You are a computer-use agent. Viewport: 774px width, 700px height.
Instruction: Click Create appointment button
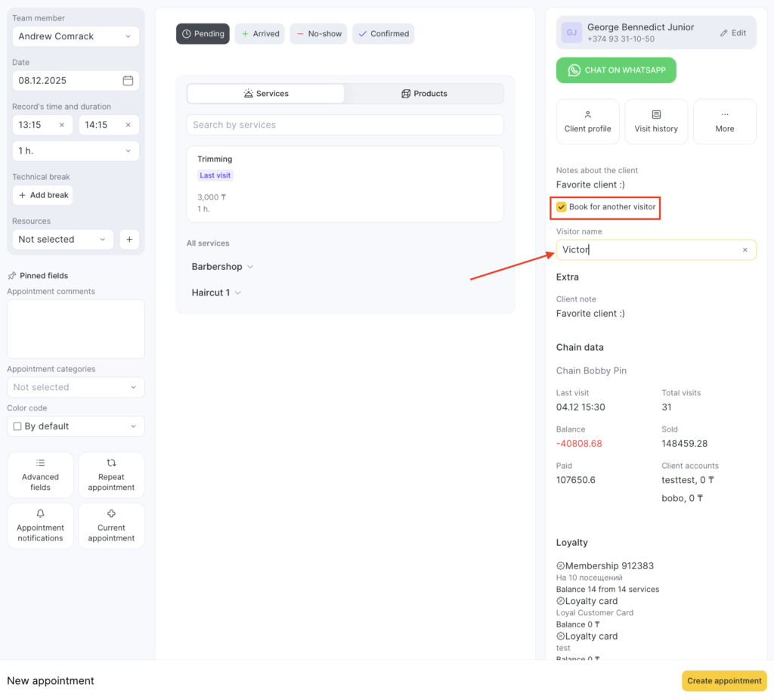click(723, 680)
